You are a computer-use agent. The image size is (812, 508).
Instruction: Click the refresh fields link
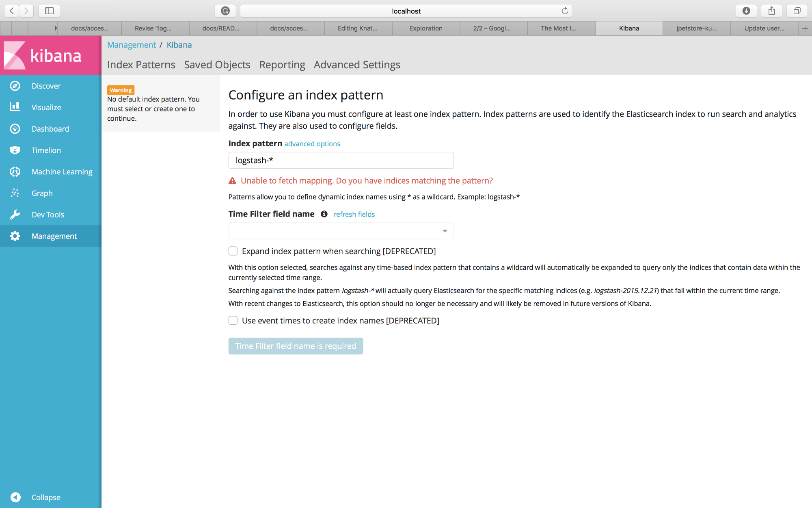[354, 214]
